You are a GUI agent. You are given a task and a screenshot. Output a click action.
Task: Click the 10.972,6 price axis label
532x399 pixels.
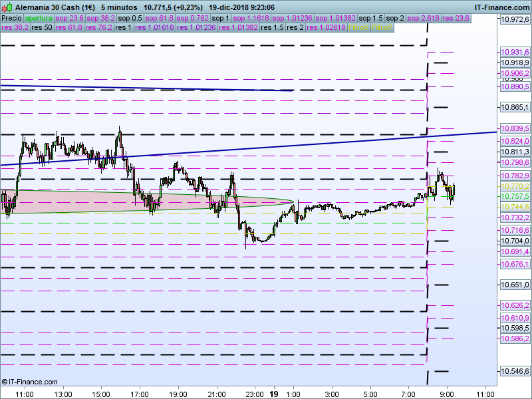[x=515, y=19]
